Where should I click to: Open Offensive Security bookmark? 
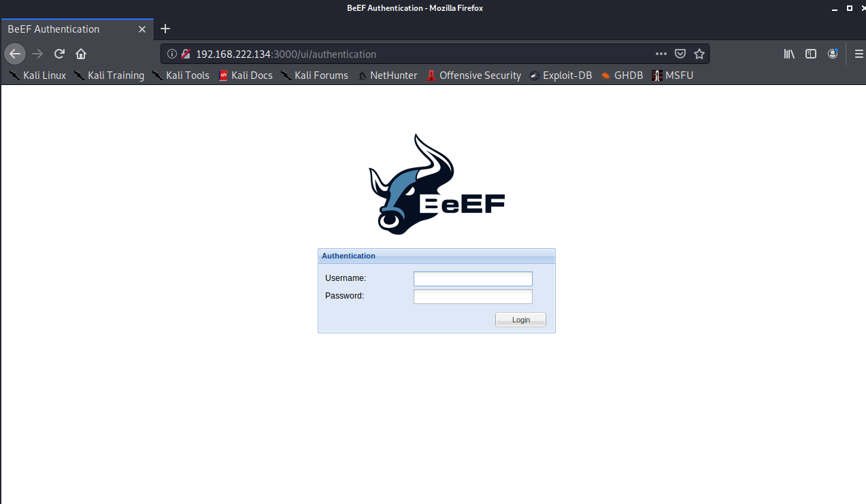(x=473, y=75)
